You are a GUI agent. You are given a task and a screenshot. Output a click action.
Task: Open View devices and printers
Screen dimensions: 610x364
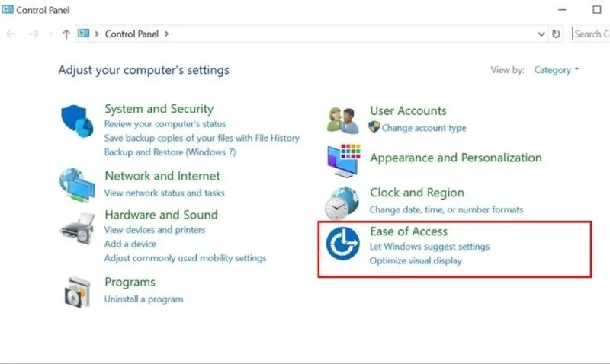coord(155,229)
